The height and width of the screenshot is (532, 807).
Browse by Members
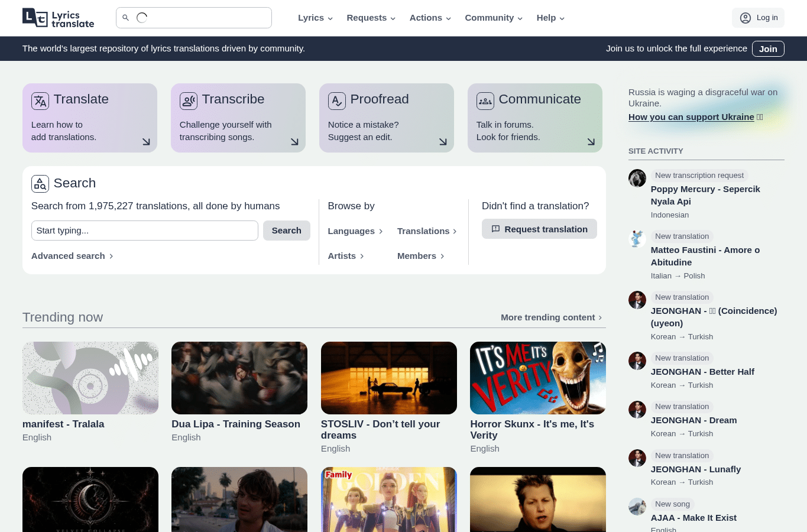pos(420,256)
